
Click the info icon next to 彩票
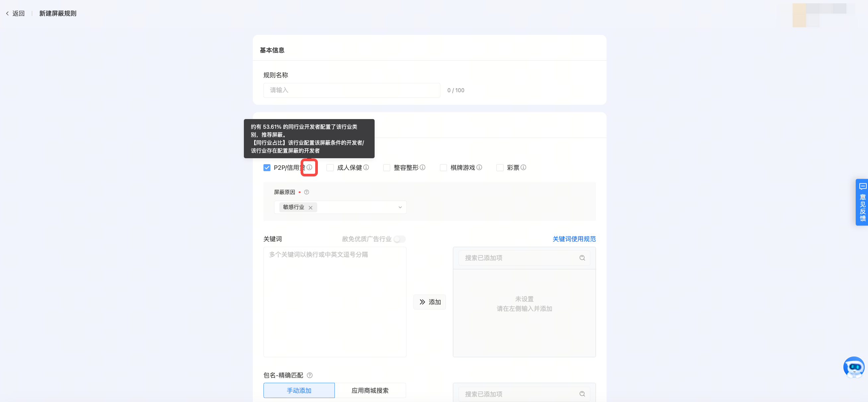(523, 167)
